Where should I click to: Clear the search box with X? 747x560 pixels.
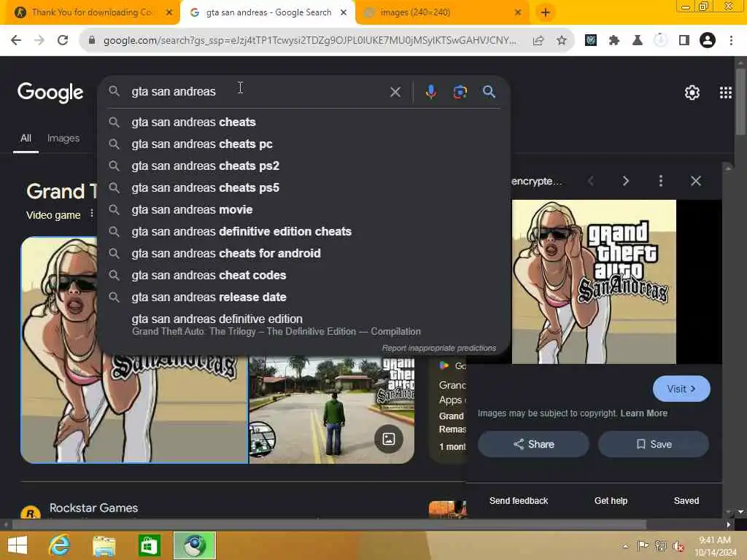[395, 92]
